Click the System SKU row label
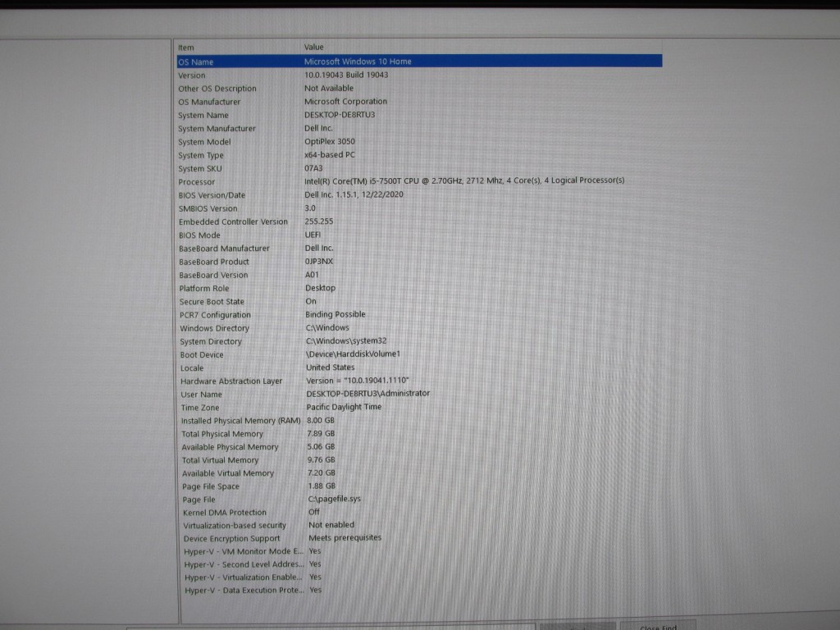 (x=200, y=168)
